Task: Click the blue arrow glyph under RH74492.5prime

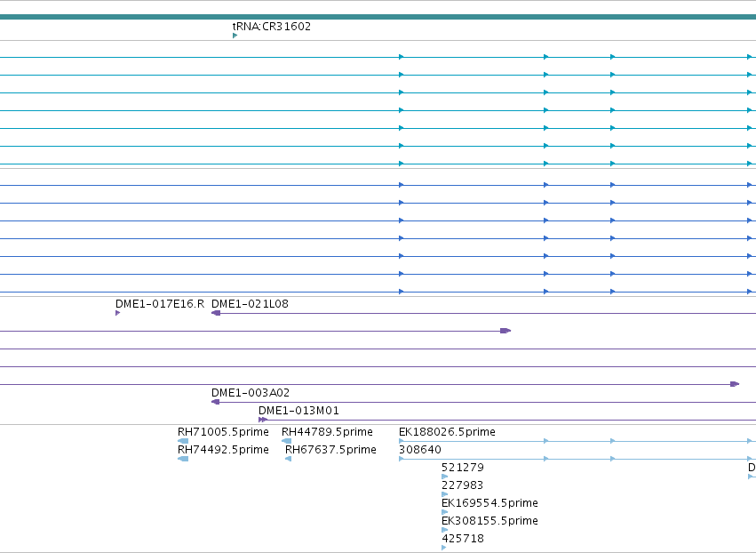Action: pos(183,459)
